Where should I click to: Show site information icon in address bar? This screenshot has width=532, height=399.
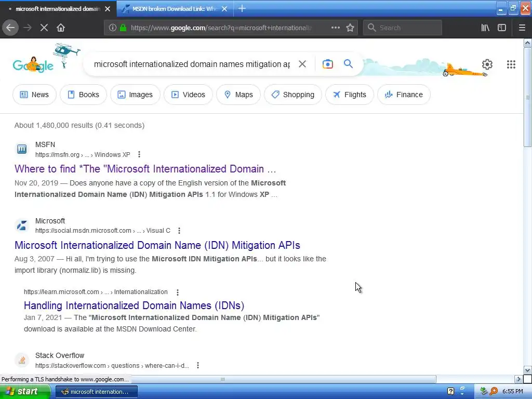113,28
